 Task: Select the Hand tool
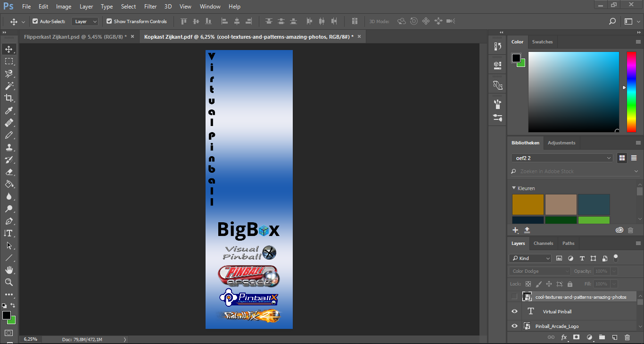coord(9,270)
